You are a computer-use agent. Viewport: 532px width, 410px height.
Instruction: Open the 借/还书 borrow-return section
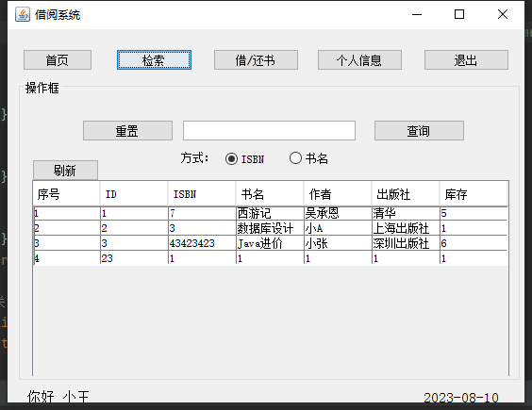tap(256, 60)
